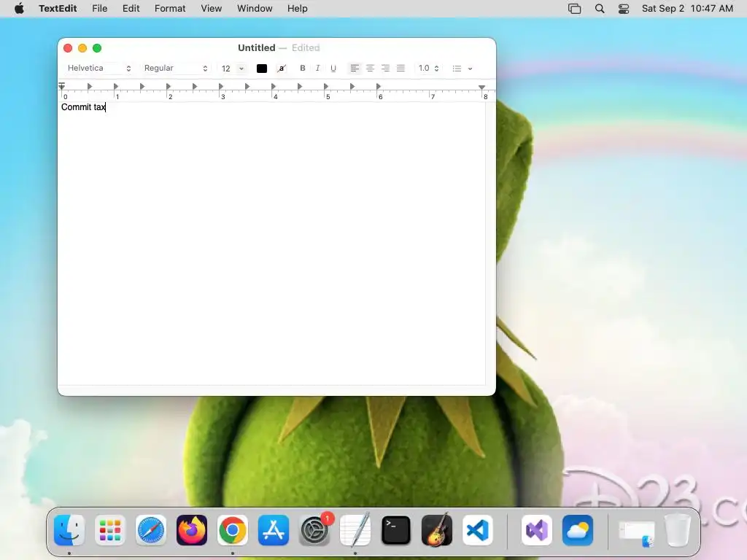Image resolution: width=747 pixels, height=560 pixels.
Task: Click the Edited status in title bar
Action: (306, 47)
